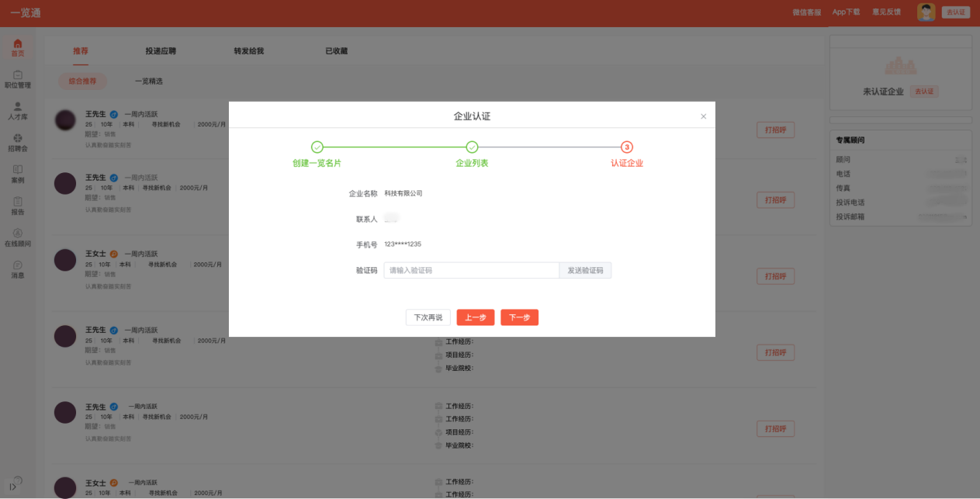980x499 pixels.
Task: Select 一览精选 filter
Action: pyautogui.click(x=148, y=81)
